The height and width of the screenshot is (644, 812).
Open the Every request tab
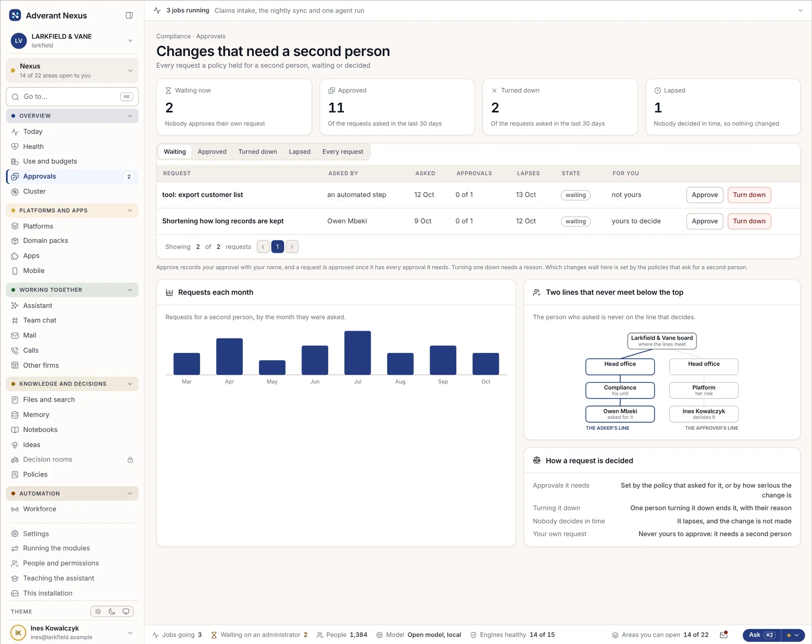[343, 151]
